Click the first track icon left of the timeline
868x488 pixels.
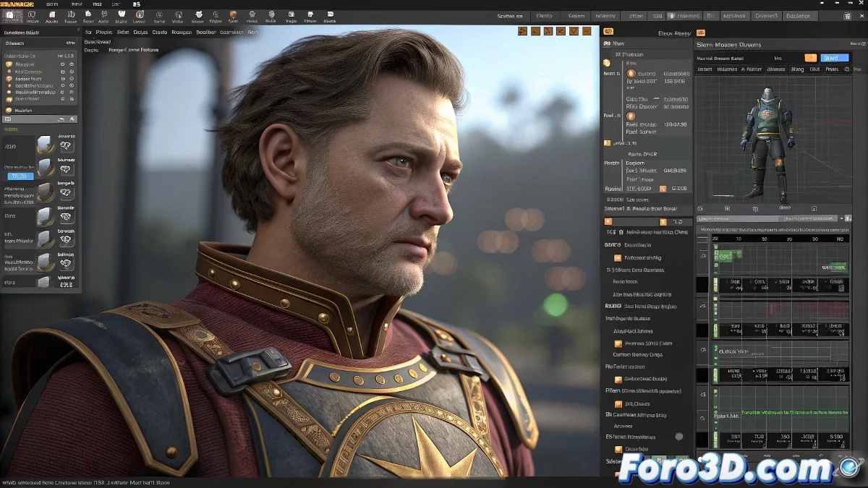pyautogui.click(x=702, y=256)
